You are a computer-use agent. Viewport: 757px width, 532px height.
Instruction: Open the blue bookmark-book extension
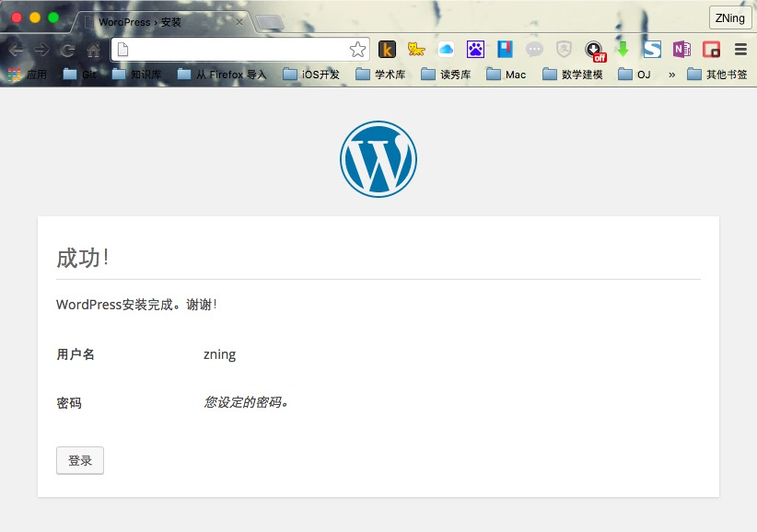(505, 49)
